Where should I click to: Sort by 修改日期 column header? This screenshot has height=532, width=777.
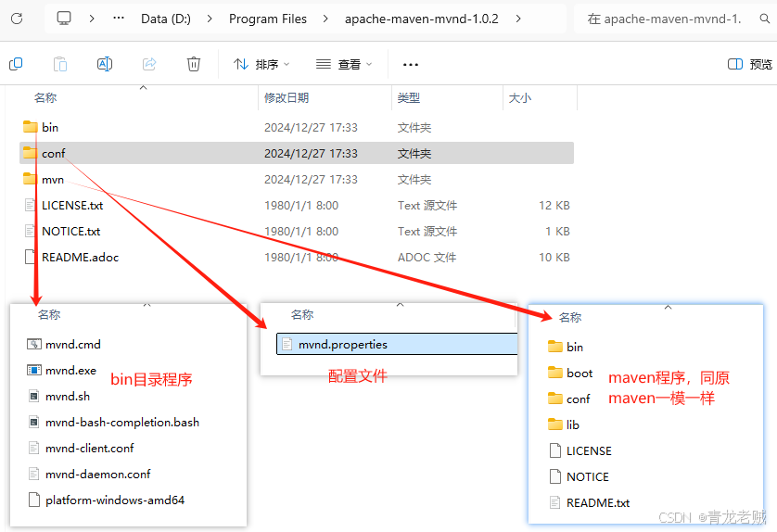[287, 97]
